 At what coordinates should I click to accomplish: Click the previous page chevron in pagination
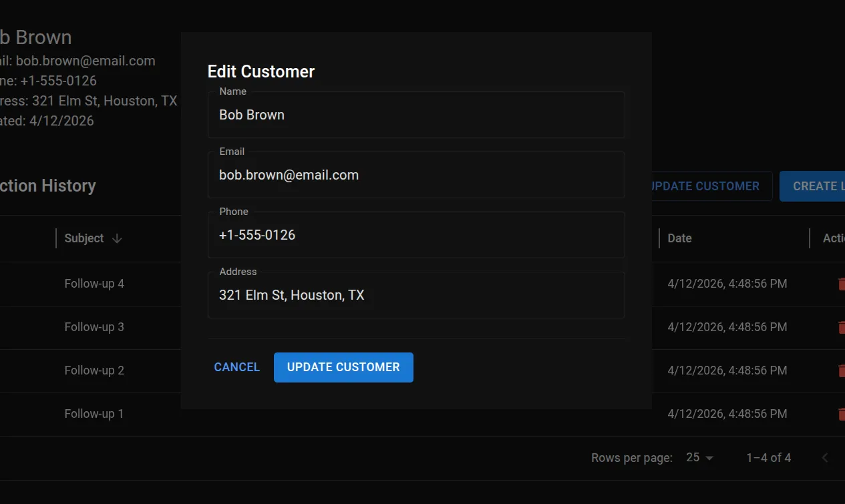coord(824,457)
